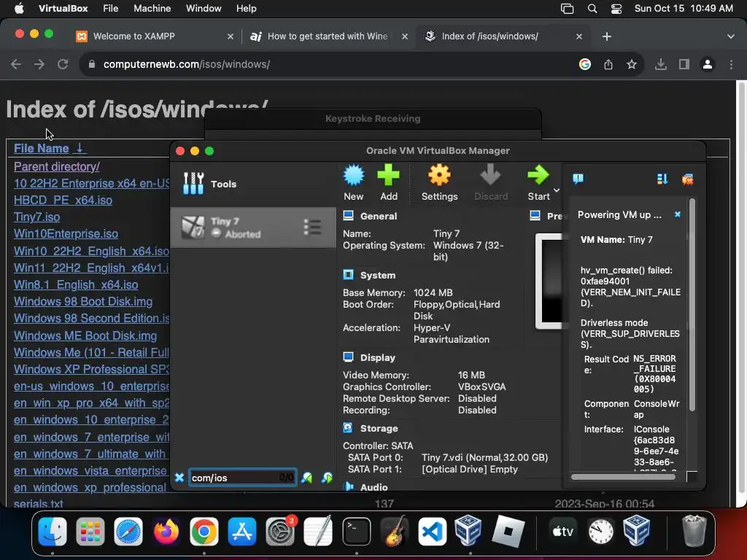
Task: Click the Add machine green plus icon
Action: (x=388, y=175)
